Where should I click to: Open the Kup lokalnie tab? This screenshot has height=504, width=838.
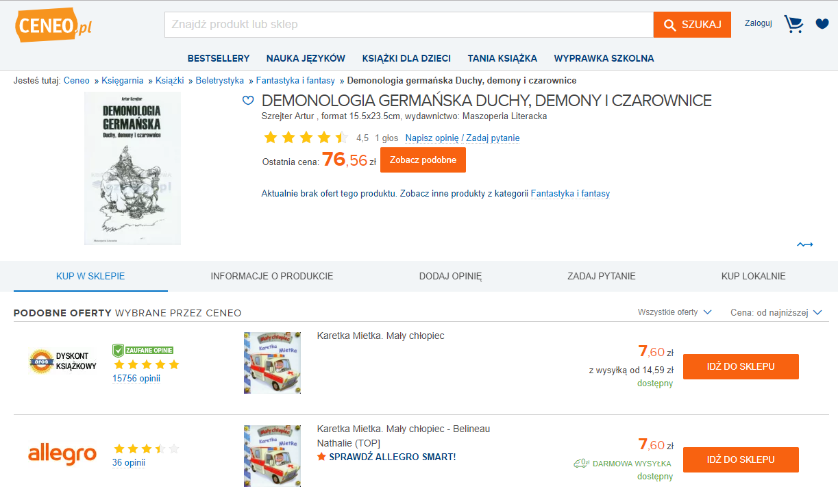click(753, 277)
